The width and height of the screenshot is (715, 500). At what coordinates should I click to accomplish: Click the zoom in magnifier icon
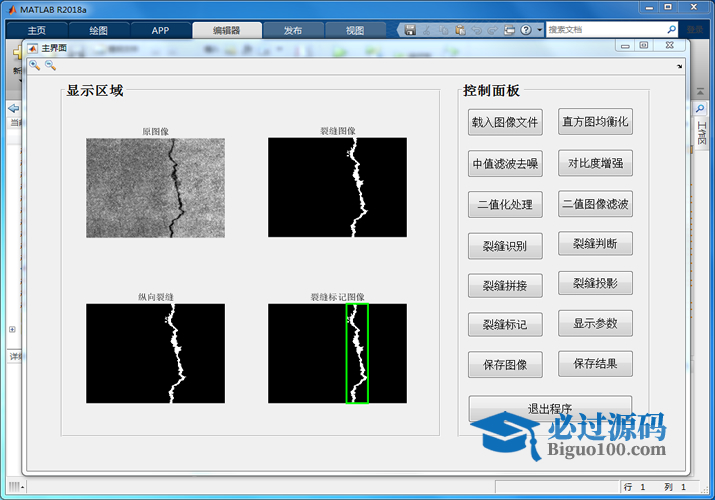[x=34, y=65]
